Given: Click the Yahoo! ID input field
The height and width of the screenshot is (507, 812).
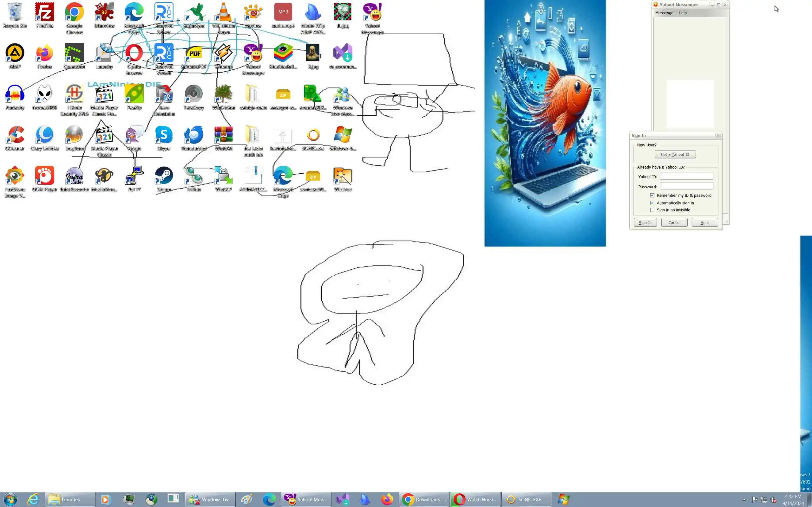Looking at the screenshot, I should point(686,176).
